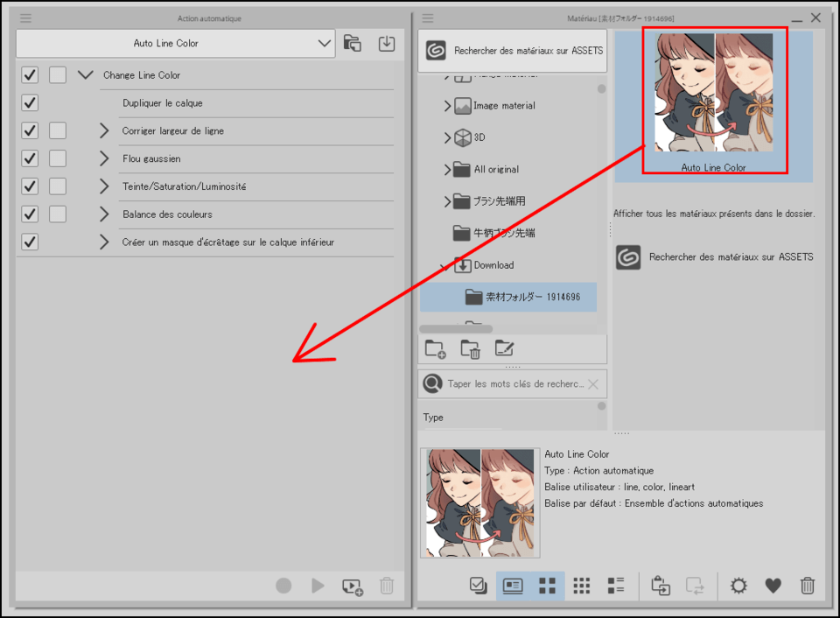This screenshot has height=618, width=840.
Task: Open the material panel settings gear
Action: (738, 586)
